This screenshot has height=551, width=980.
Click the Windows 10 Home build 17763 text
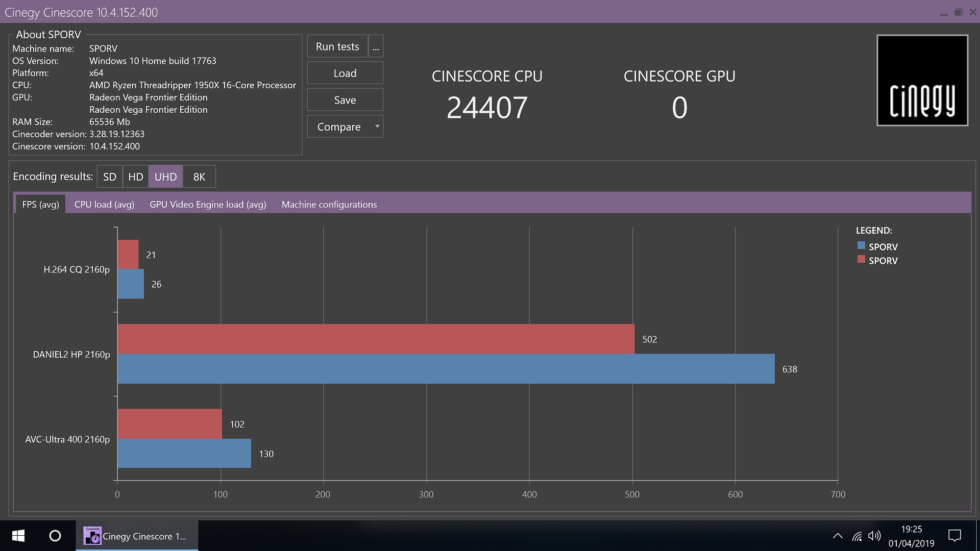[153, 61]
